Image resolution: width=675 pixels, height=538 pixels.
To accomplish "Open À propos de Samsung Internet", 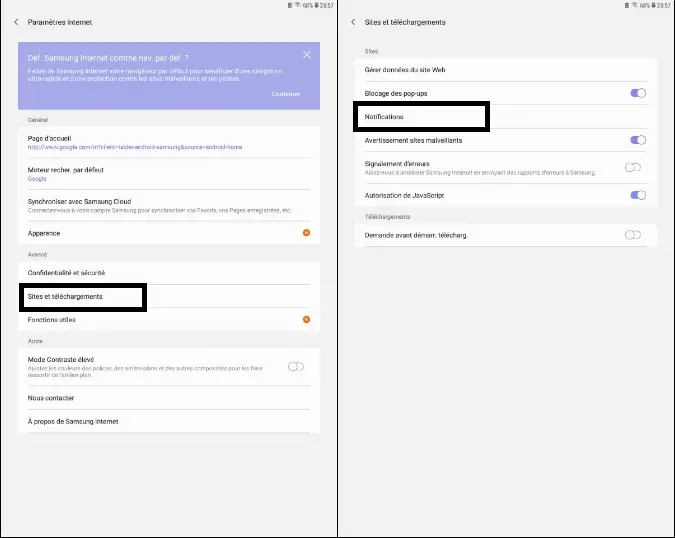I will pos(169,421).
